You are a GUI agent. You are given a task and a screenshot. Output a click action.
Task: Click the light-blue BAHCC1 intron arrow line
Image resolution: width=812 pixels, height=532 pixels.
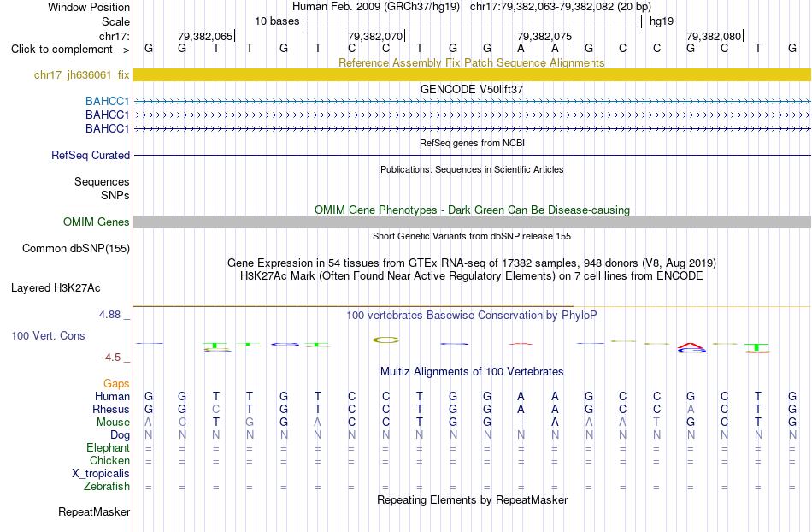click(472, 102)
